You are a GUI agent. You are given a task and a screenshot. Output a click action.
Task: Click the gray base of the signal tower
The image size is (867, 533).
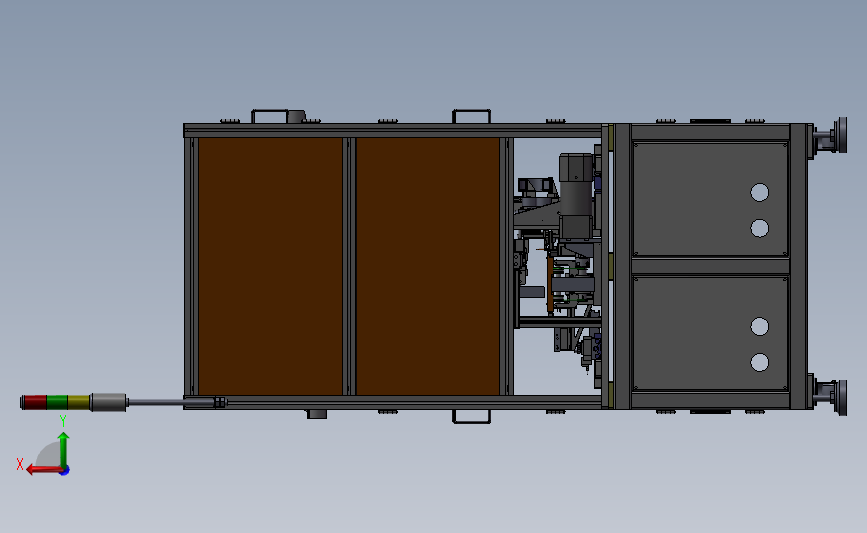[108, 402]
